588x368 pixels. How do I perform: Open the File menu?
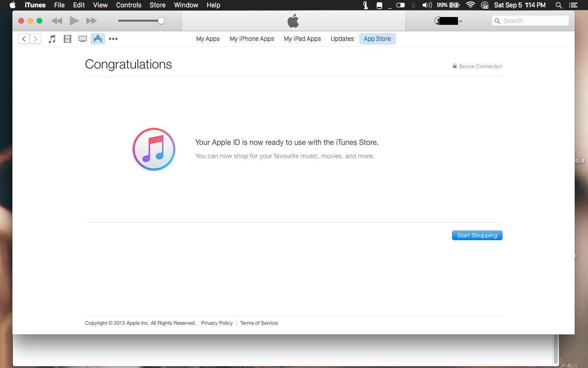point(59,5)
